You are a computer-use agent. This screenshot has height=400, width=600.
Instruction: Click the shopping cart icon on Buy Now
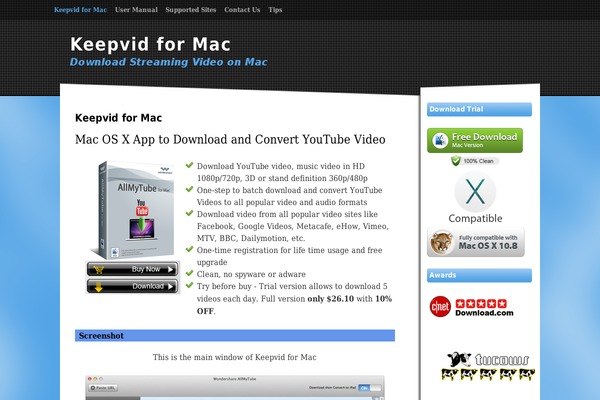point(98,269)
